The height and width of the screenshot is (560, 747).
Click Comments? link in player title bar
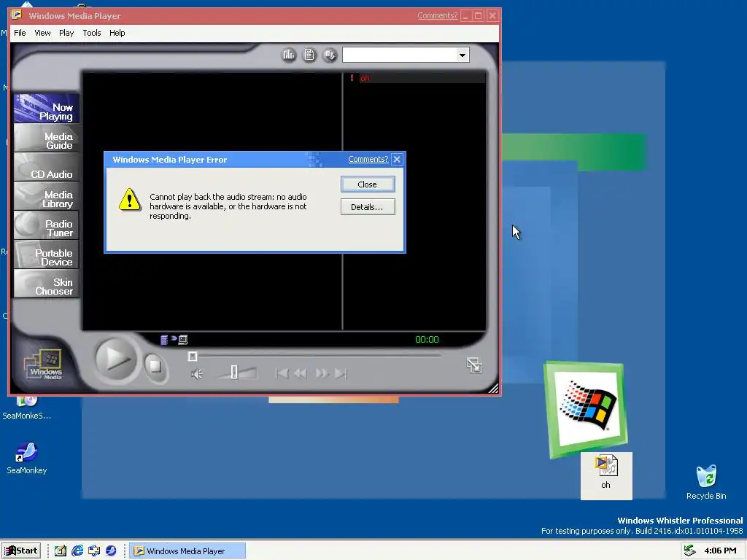tap(438, 15)
